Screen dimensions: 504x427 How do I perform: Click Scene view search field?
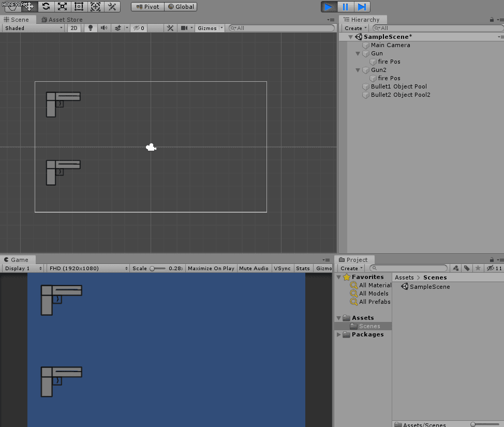point(281,28)
